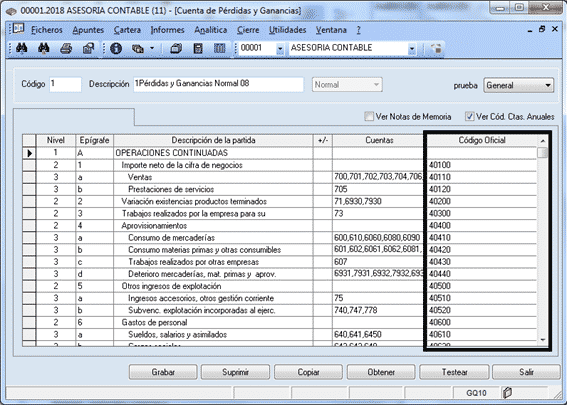Click the Código Oficial column header
This screenshot has height=405, width=567.
coord(482,140)
